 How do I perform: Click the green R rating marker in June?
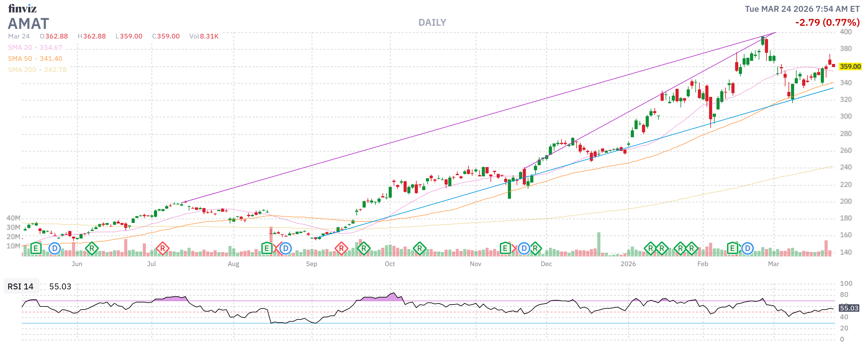pyautogui.click(x=92, y=249)
